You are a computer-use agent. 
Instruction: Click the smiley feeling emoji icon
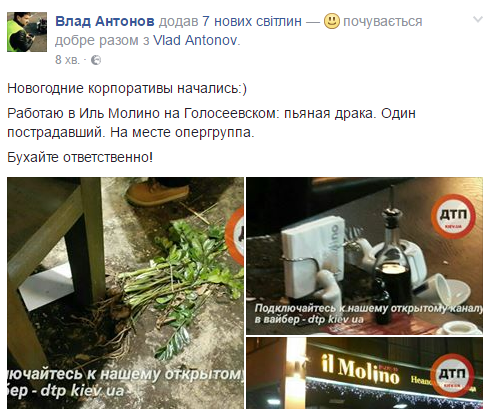[332, 21]
